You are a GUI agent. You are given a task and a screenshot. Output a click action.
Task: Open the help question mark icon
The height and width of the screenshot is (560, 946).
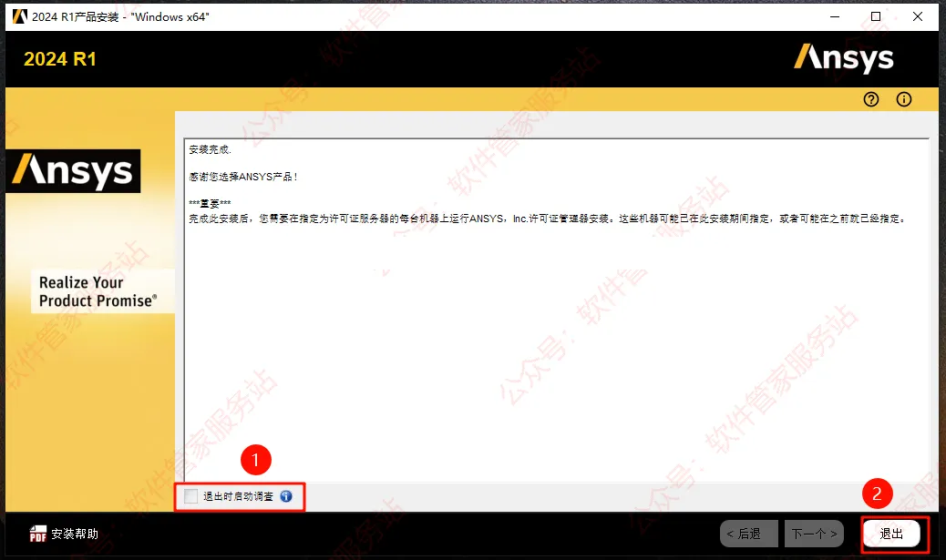870,99
